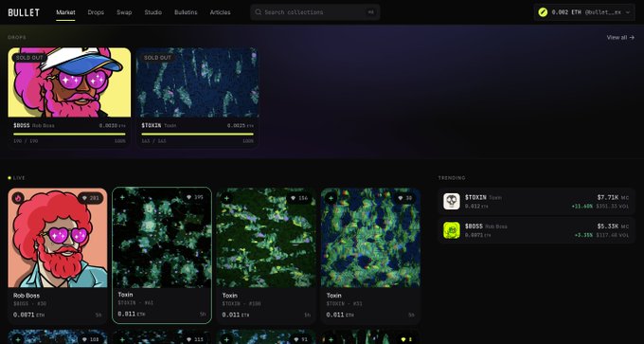The image size is (644, 344).
Task: Open the Drops tab
Action: coord(96,12)
